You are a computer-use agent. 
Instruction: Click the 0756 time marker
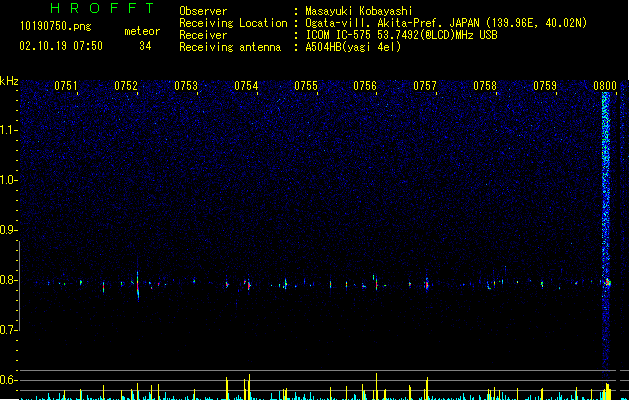(365, 86)
